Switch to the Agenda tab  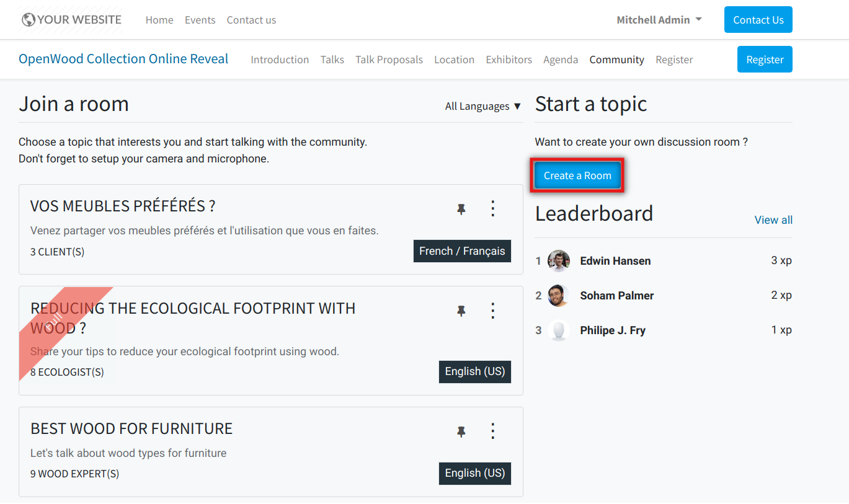560,60
